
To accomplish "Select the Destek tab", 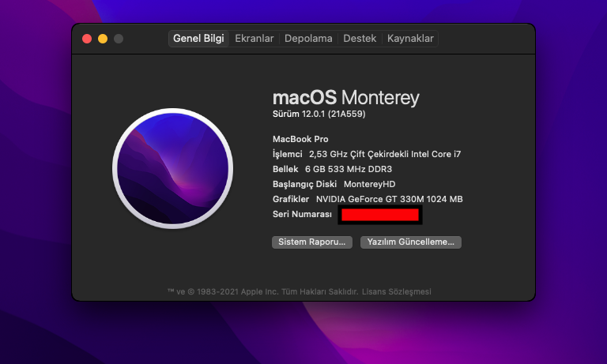I will 360,39.
